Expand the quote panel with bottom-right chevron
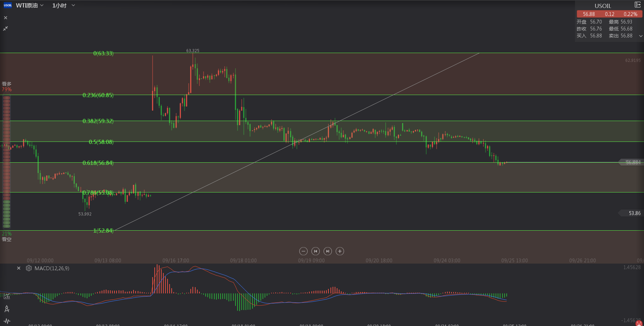644x326 pixels. click(x=641, y=36)
